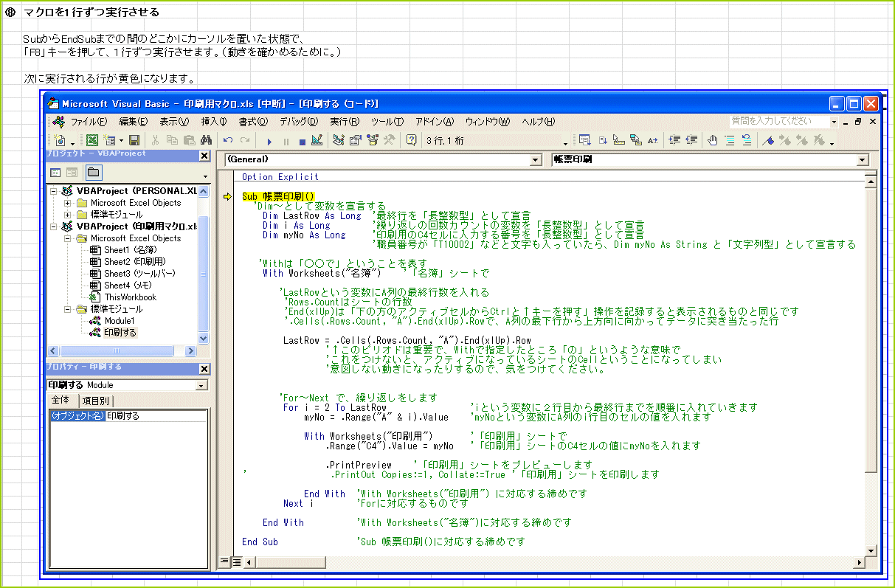
Task: Click the Find binoculars icon
Action: click(x=205, y=141)
